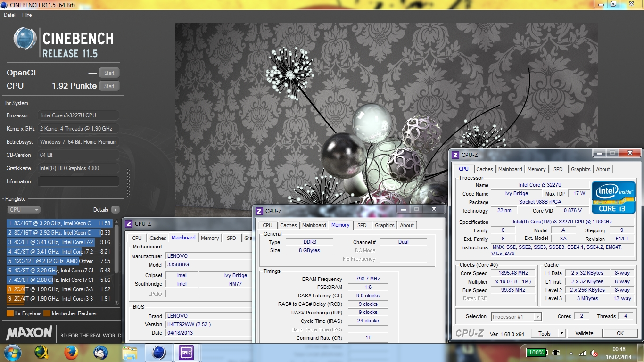The width and height of the screenshot is (644, 362).
Task: Open Windows Explorer folder in the taskbar
Action: (x=129, y=353)
